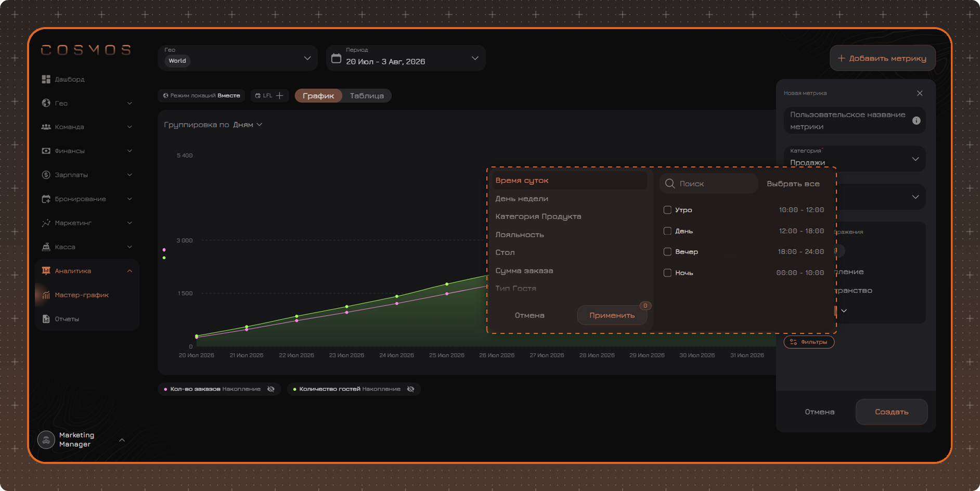The height and width of the screenshot is (491, 980).
Task: Open the Период date range dropdown
Action: 406,58
